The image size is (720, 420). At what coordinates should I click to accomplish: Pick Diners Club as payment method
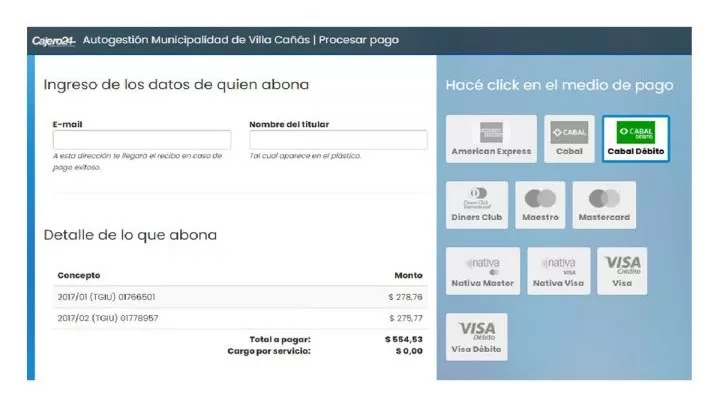[477, 205]
